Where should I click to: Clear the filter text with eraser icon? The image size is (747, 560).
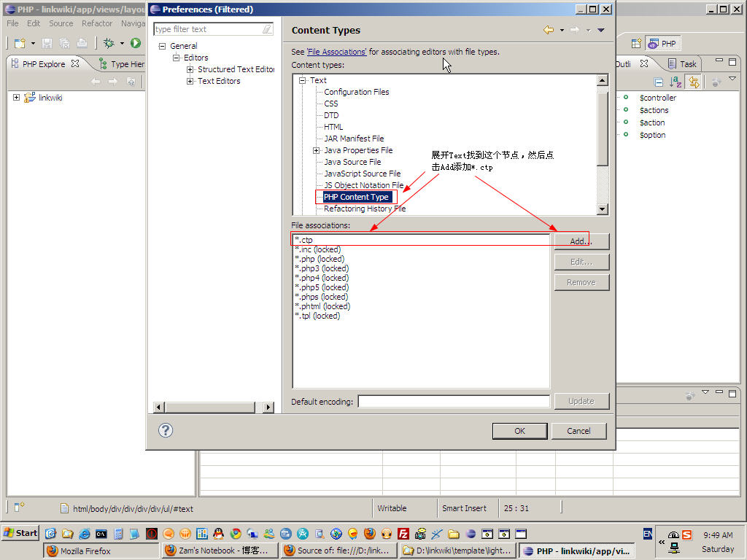point(267,29)
